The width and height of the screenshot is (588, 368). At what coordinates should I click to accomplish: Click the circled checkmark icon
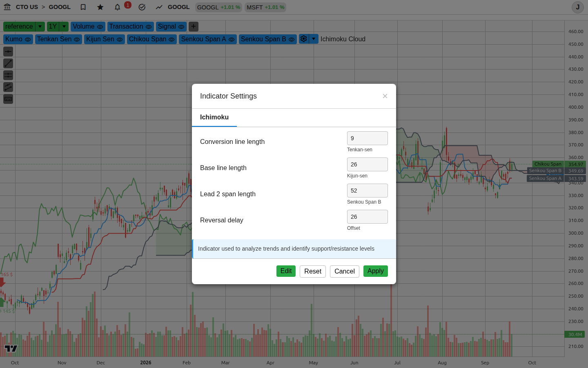coord(142,7)
